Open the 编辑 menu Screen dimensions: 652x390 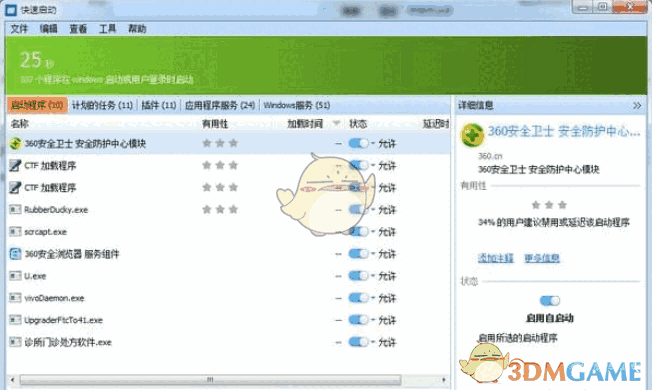tap(49, 29)
